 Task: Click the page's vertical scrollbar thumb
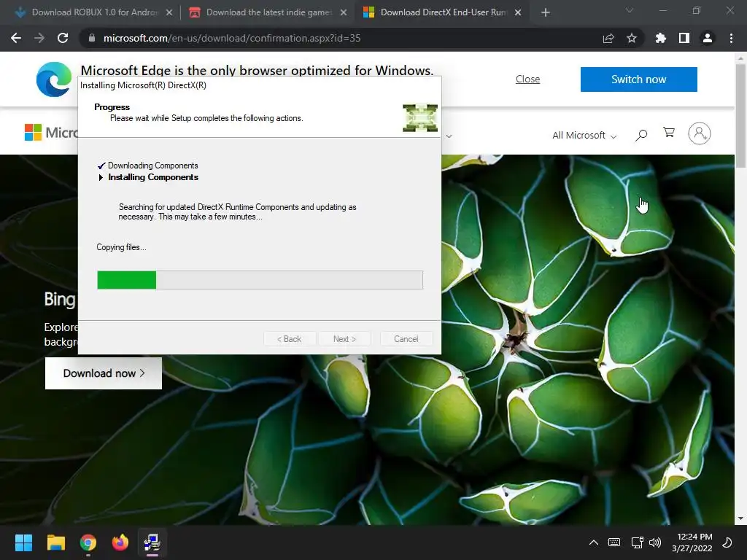[740, 116]
